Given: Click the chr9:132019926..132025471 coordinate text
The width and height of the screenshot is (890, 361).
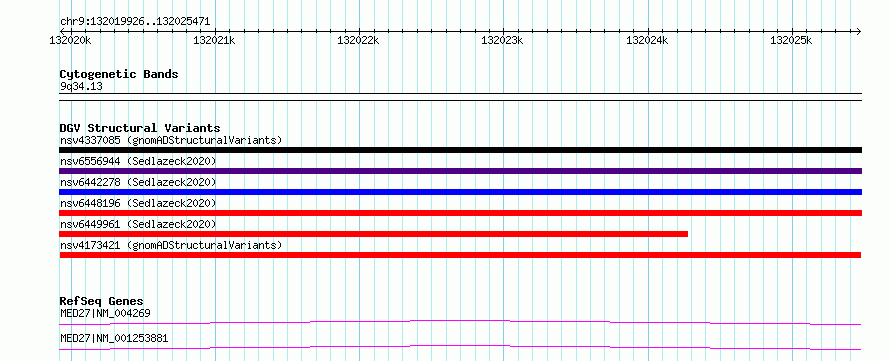Looking at the screenshot, I should click(x=135, y=22).
